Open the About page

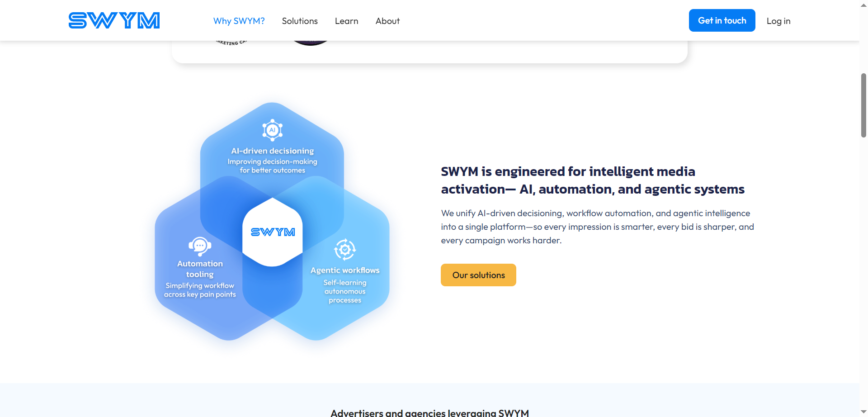tap(387, 21)
